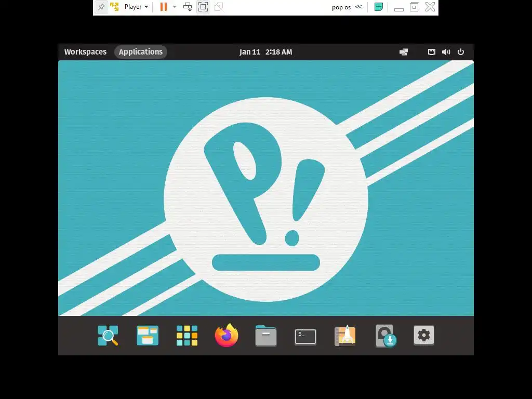532x399 pixels.
Task: Click the VMware pin toolbar icon
Action: [x=101, y=7]
